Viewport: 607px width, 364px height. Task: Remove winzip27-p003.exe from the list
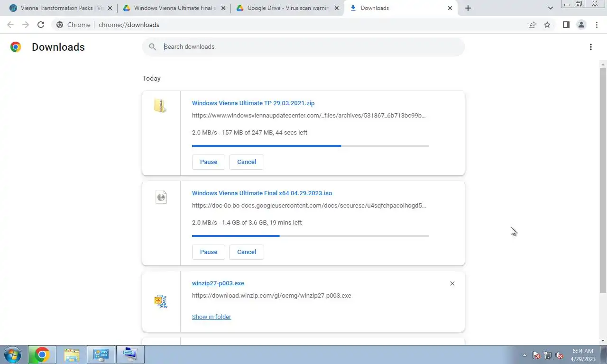(x=452, y=283)
